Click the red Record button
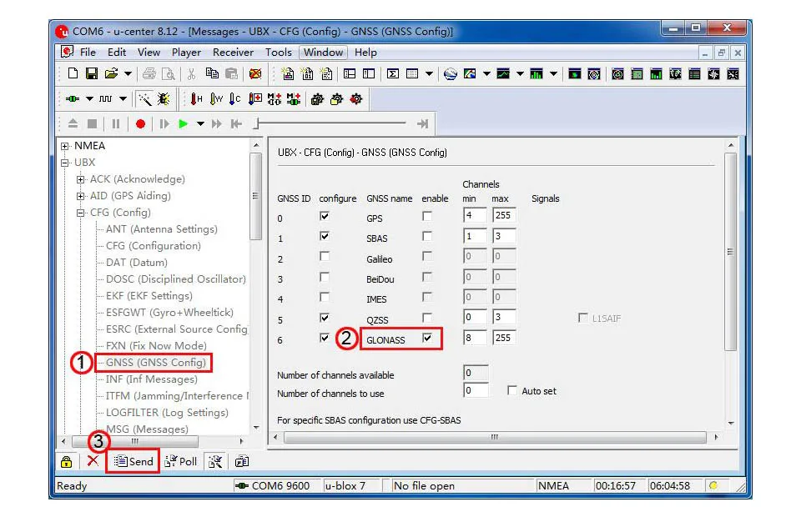The height and width of the screenshot is (532, 801). (x=140, y=123)
